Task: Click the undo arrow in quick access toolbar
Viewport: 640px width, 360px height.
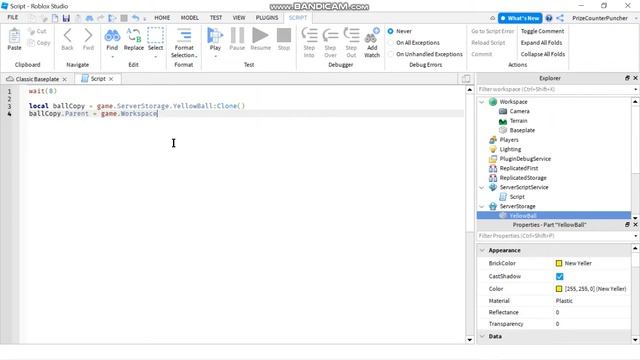Action: (x=136, y=18)
